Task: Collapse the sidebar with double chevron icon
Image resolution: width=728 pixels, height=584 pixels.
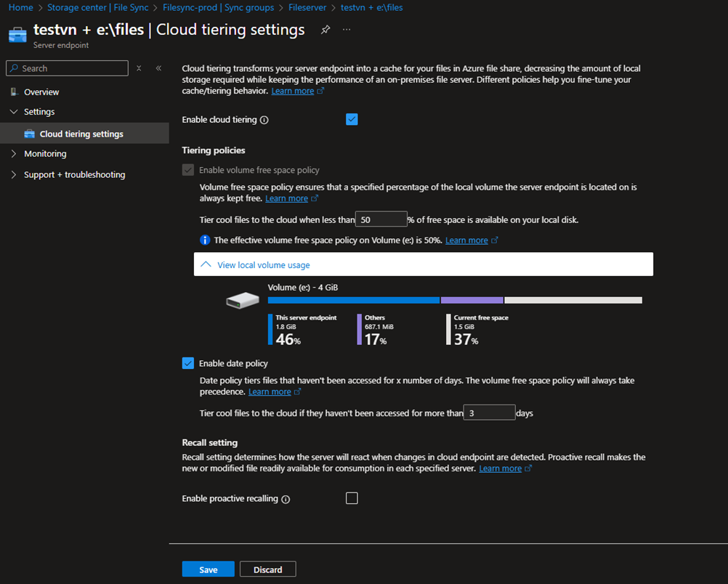Action: coord(158,68)
